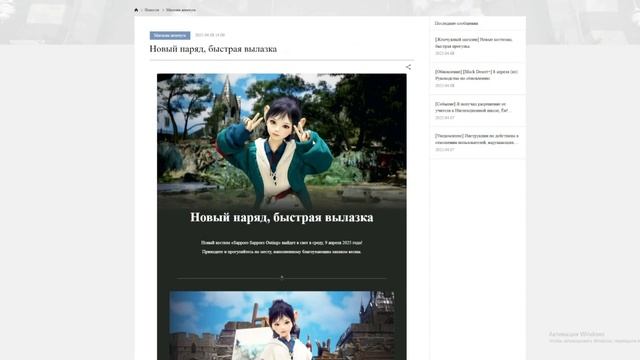Open fourth recent post starting with [Уведомление]
This screenshot has height=360, width=640.
click(477, 142)
